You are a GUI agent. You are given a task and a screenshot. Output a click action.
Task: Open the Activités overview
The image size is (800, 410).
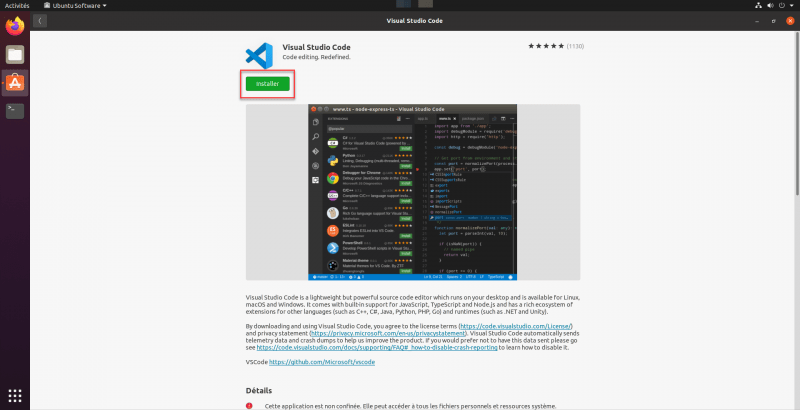point(17,6)
